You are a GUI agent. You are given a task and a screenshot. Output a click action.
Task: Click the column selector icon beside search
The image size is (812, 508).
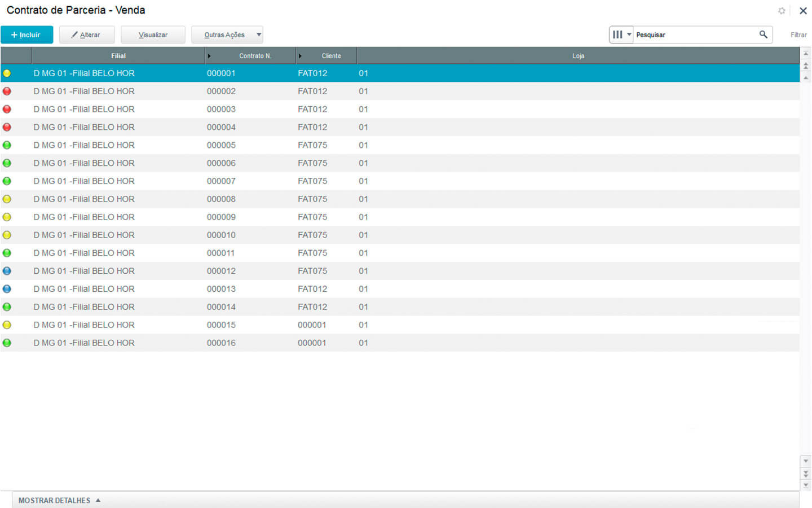pyautogui.click(x=621, y=34)
